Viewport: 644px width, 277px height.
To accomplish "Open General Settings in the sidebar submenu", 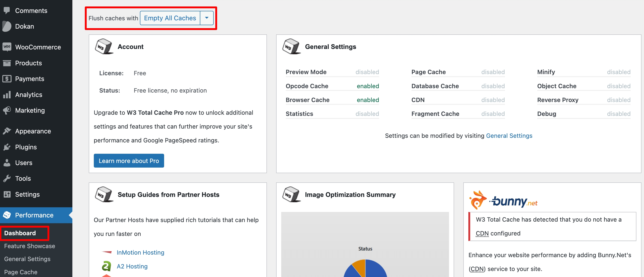I will tap(27, 259).
